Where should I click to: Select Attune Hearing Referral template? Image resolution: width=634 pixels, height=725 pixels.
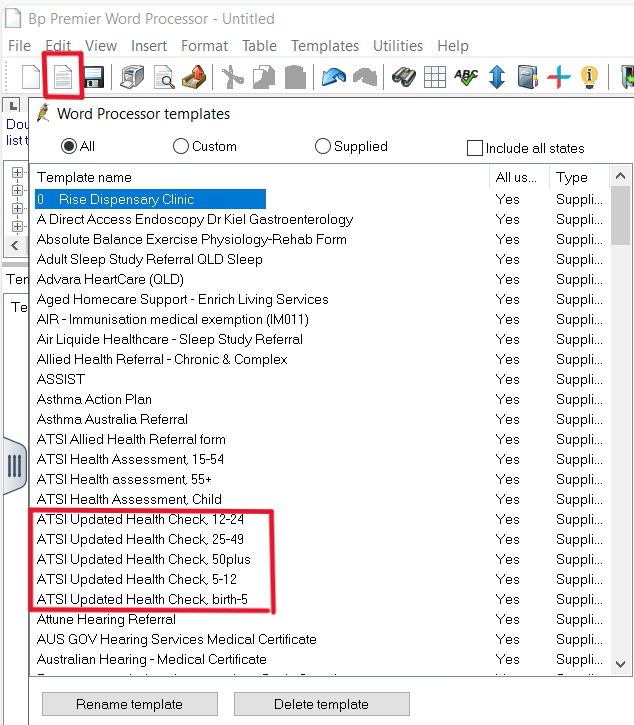106,619
